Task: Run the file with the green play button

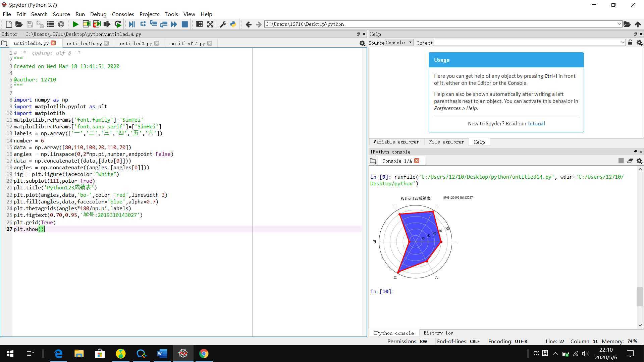Action: coord(75,24)
